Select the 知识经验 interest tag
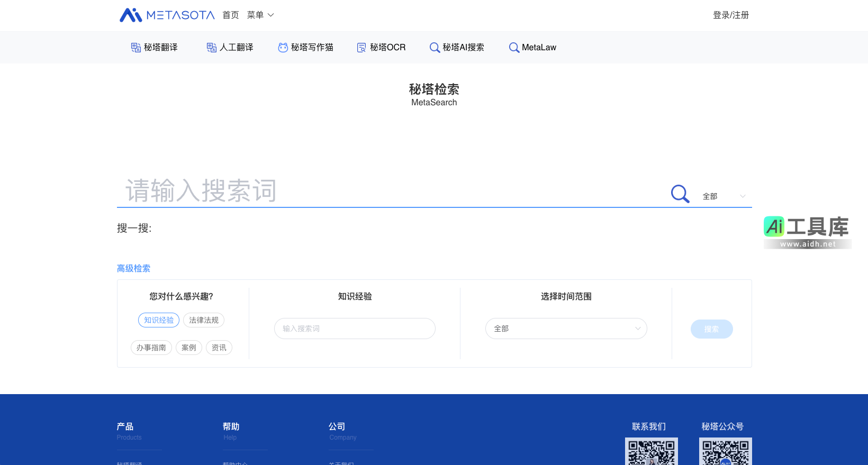The image size is (868, 465). (159, 320)
